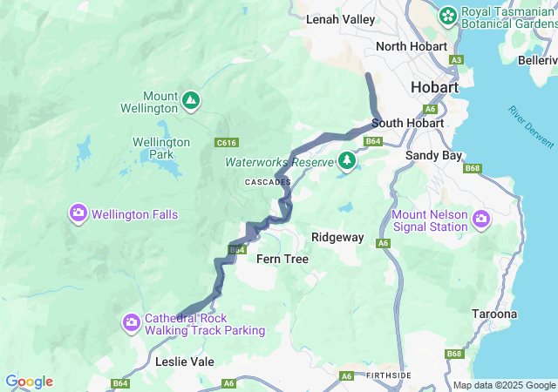Select the Cathedral Rock Walking Track Parking marker
This screenshot has height=392, width=558.
(132, 323)
